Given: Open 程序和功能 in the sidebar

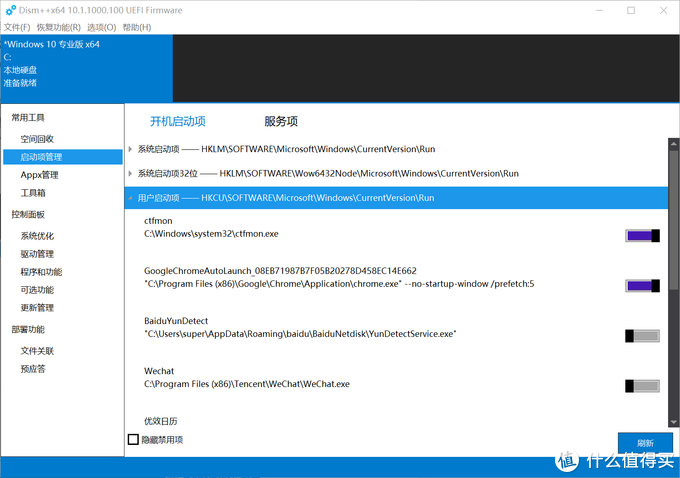Looking at the screenshot, I should pyautogui.click(x=41, y=272).
